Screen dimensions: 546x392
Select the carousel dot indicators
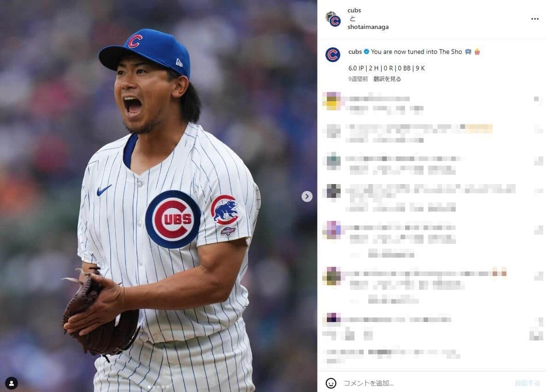(158, 387)
